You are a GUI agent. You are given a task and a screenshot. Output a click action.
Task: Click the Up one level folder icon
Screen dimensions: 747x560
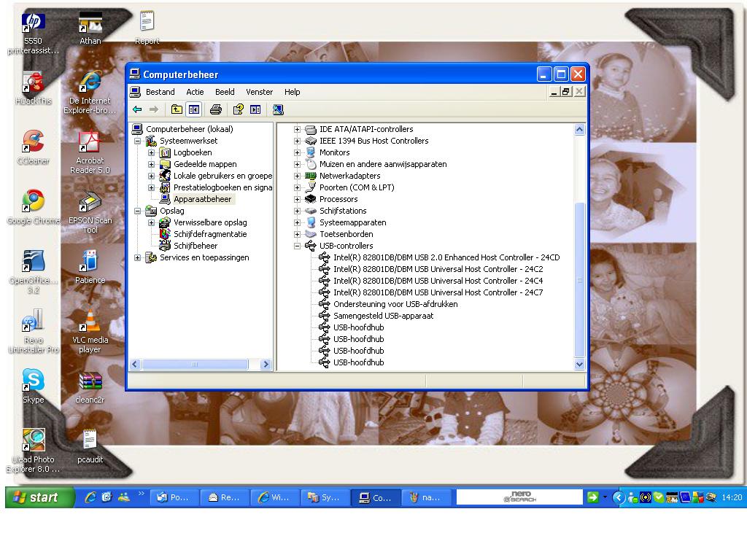[x=177, y=109]
